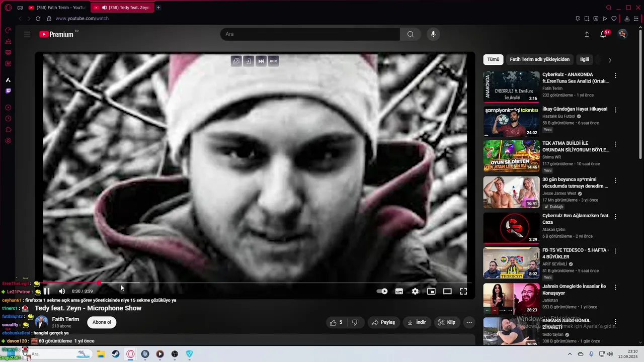Show more filter chips arrow
This screenshot has height=362, width=644.
coord(610,60)
